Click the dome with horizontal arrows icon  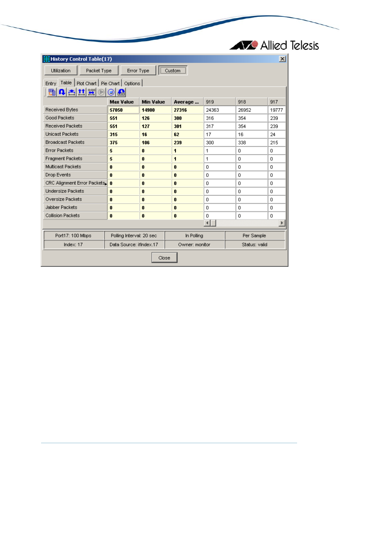tap(71, 92)
